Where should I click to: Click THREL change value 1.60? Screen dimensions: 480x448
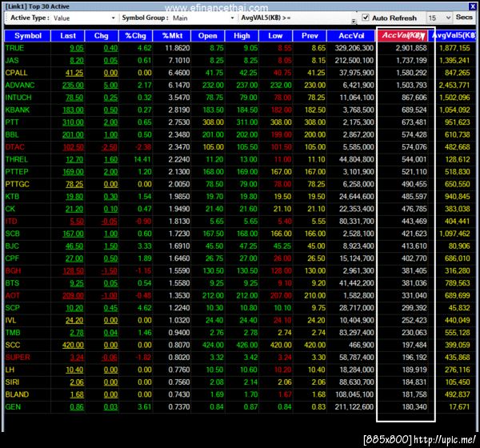point(110,159)
